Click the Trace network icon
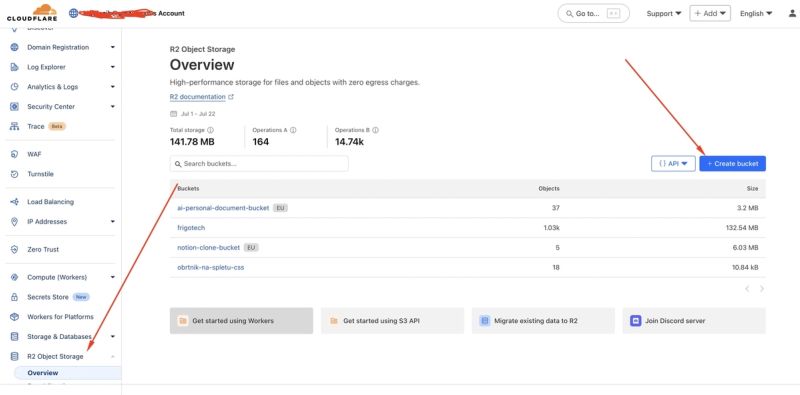Screen dimensions: 800x395 click(x=14, y=127)
